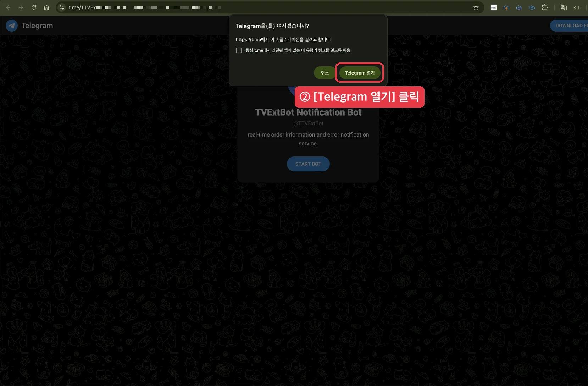Open the cloud with lightning bolt extension

(x=506, y=7)
